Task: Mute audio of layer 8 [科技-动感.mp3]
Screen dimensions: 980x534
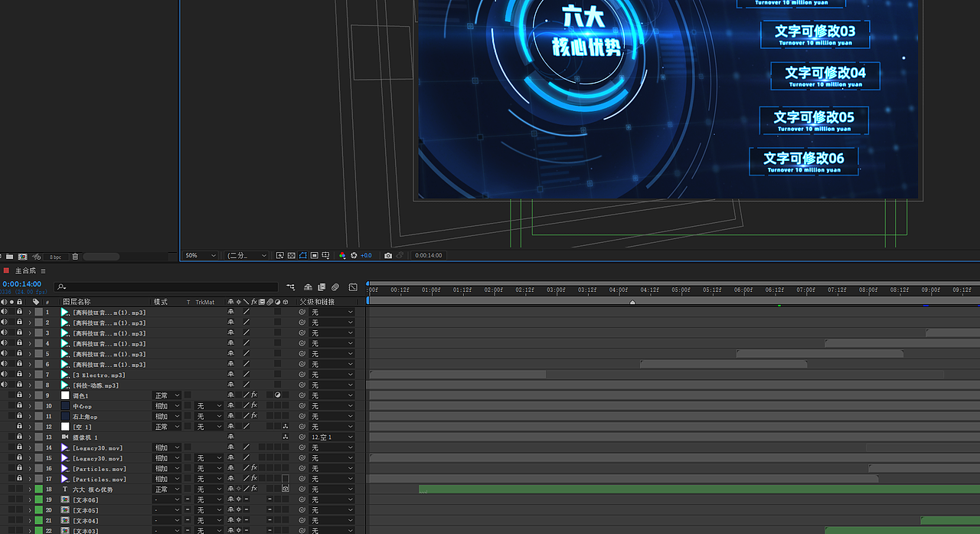Action: [x=4, y=385]
